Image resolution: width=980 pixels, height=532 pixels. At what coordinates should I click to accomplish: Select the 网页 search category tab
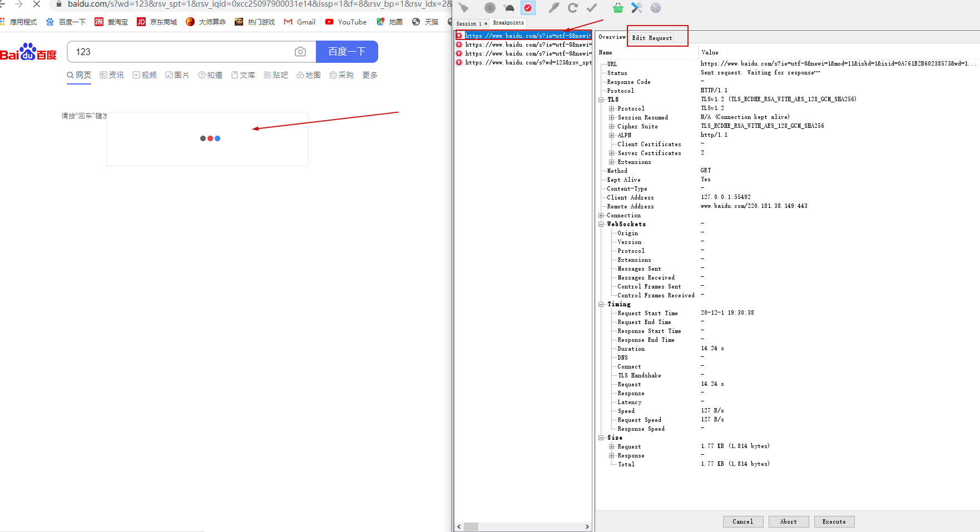point(79,75)
